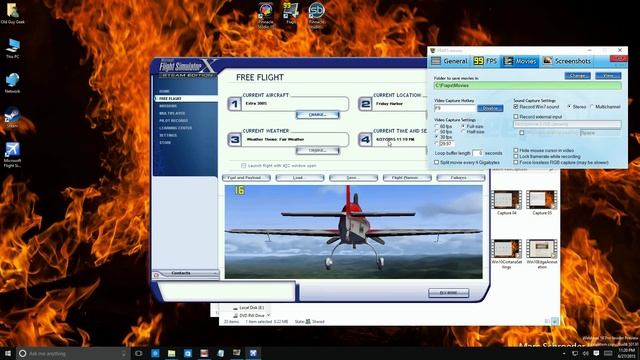Enable Lock framerate while recording
The image size is (640, 360).
(x=516, y=156)
